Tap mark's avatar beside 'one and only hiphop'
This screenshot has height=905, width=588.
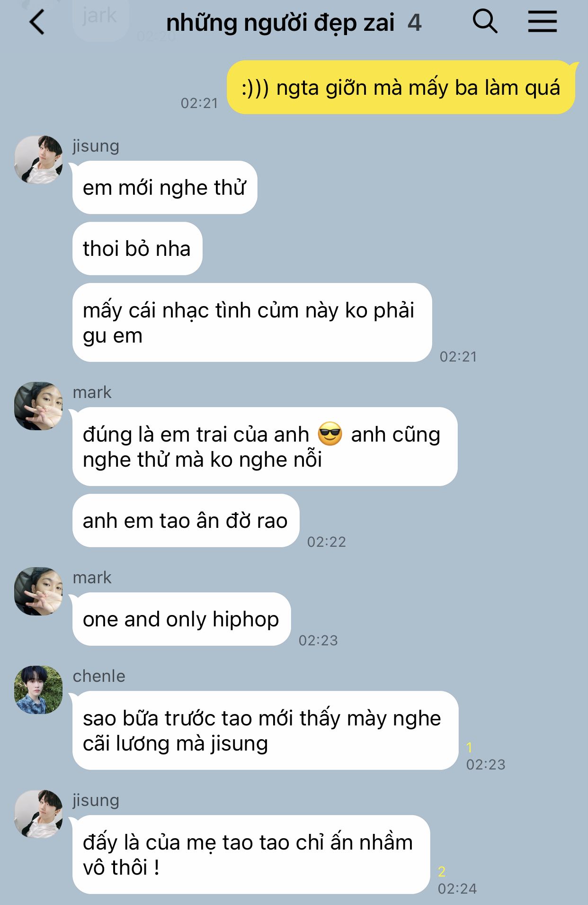[38, 591]
